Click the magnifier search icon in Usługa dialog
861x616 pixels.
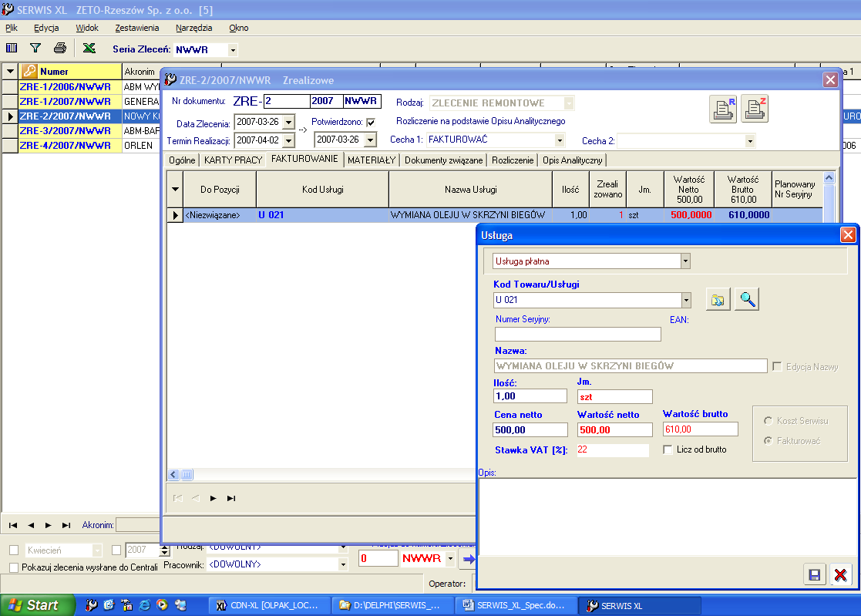pyautogui.click(x=747, y=300)
